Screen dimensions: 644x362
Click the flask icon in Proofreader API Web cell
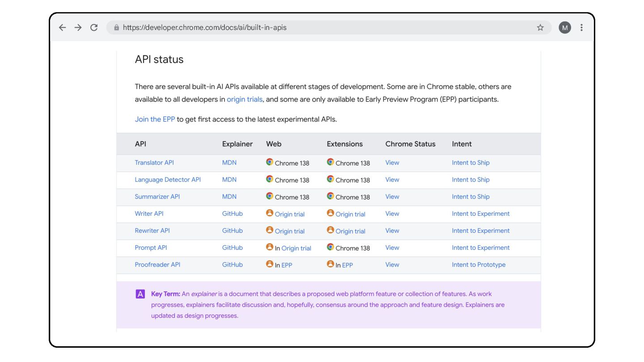click(270, 264)
